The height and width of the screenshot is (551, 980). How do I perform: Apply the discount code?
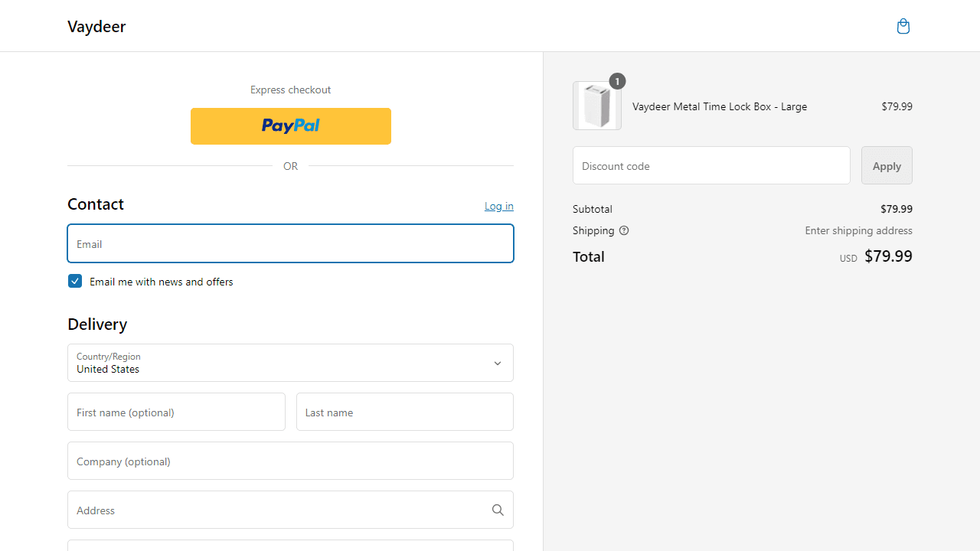click(x=887, y=165)
